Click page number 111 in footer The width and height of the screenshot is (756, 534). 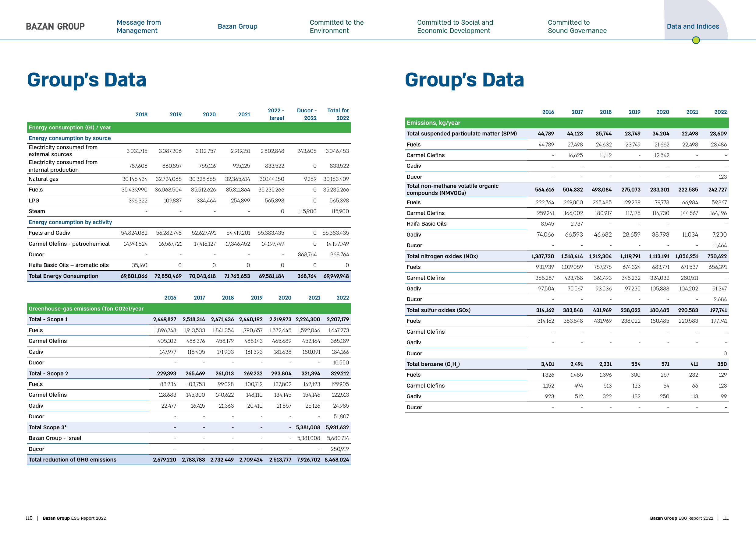point(726,518)
